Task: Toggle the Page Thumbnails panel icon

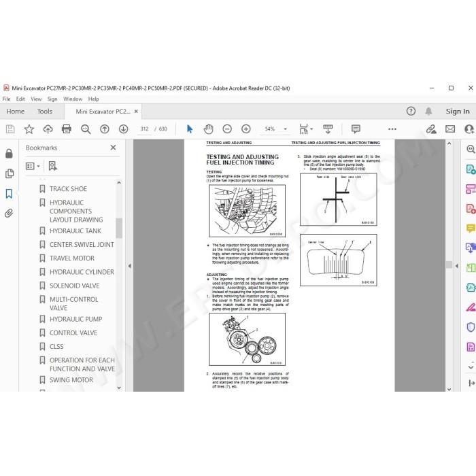Action: [9, 173]
